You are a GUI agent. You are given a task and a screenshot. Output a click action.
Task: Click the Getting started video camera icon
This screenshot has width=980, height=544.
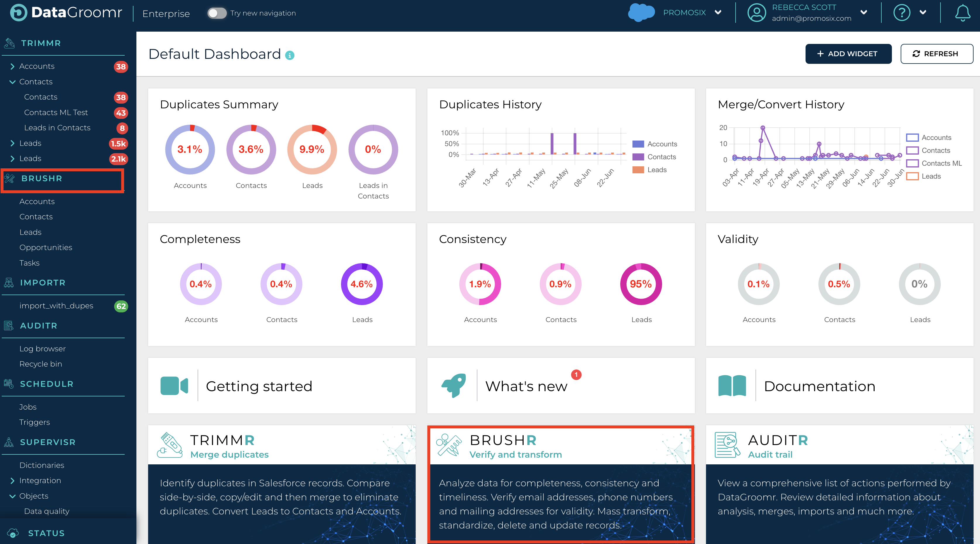pos(174,386)
